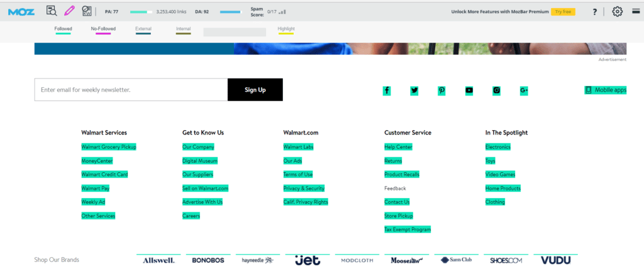The image size is (644, 274).
Task: Click the newsletter email input field
Action: [131, 90]
